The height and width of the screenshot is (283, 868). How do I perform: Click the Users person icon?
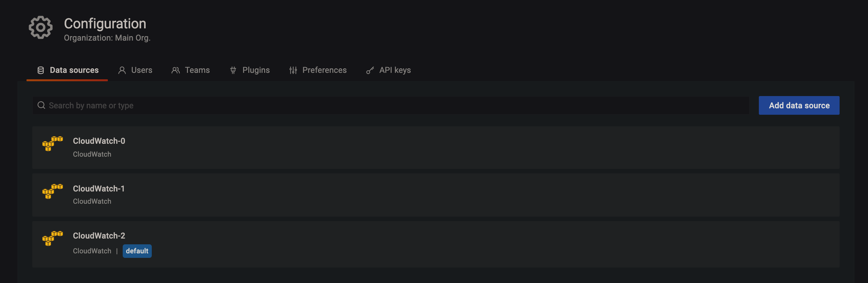[122, 70]
